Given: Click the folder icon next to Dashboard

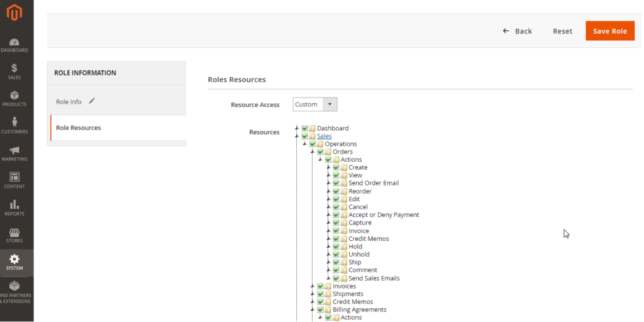Looking at the screenshot, I should [x=312, y=128].
